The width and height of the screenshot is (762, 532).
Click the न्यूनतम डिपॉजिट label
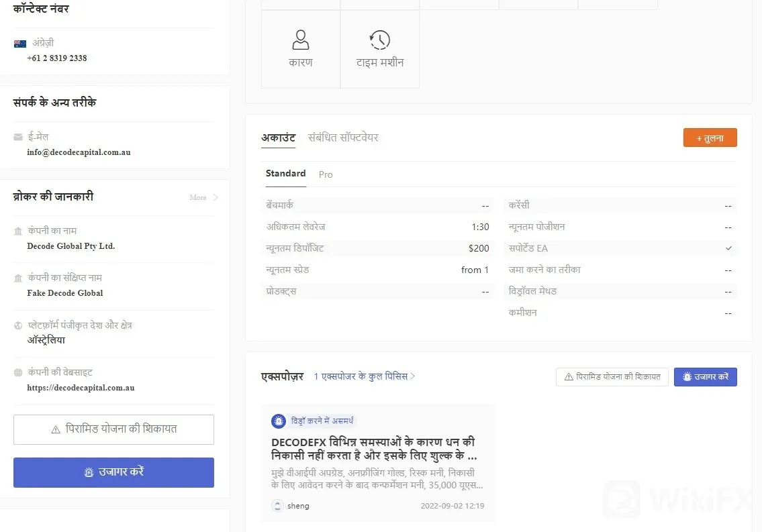click(x=295, y=248)
